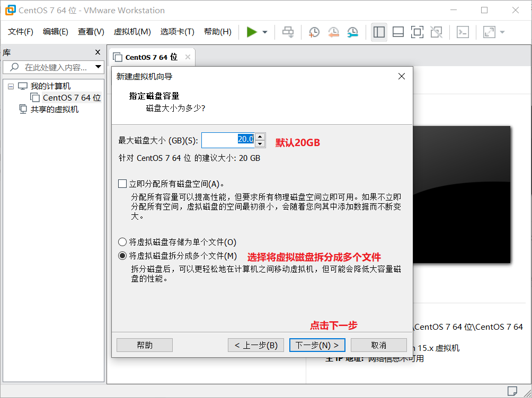Open the 虚拟机(M) menu
The image size is (532, 398).
point(132,32)
